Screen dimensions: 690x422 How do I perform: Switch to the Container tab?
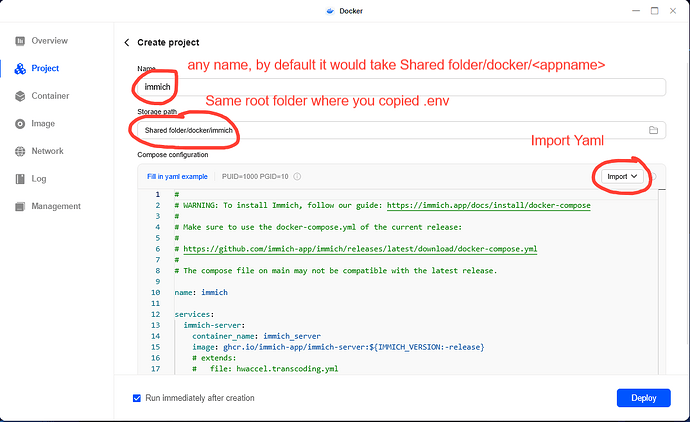50,96
